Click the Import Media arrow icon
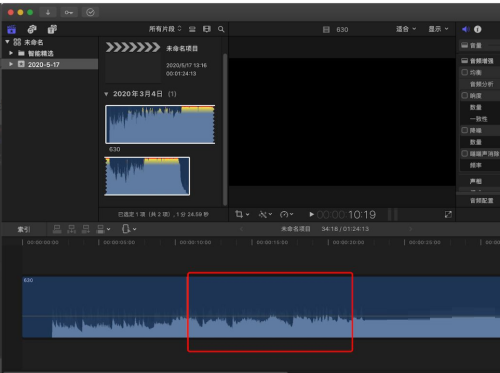500x373 pixels. (48, 12)
